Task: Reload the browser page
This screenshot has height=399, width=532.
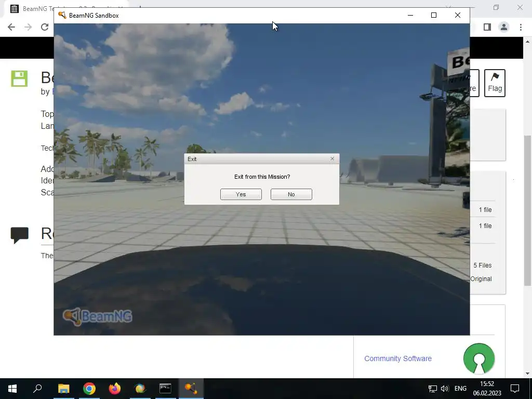Action: pos(45,27)
